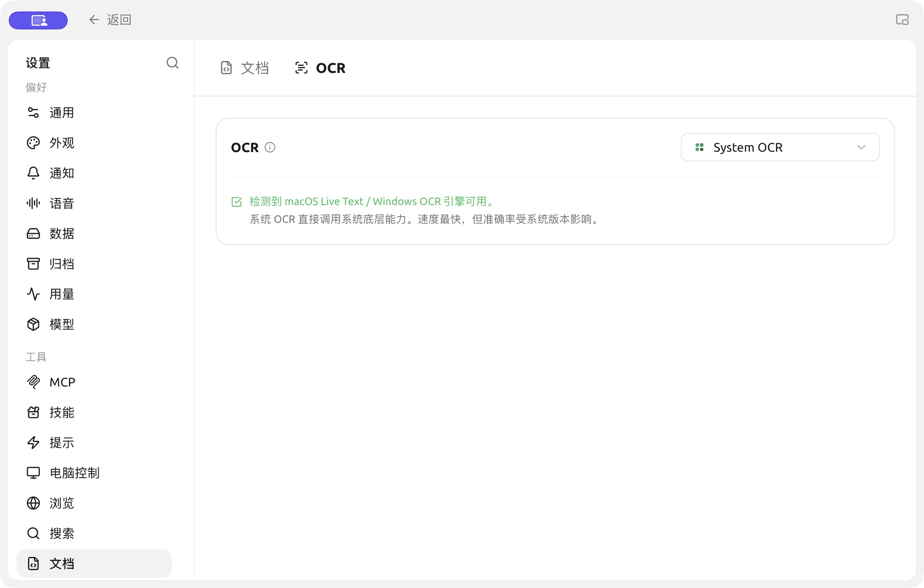Click the globe icon for 浏览
Viewport: 924px width, 588px height.
(x=33, y=503)
